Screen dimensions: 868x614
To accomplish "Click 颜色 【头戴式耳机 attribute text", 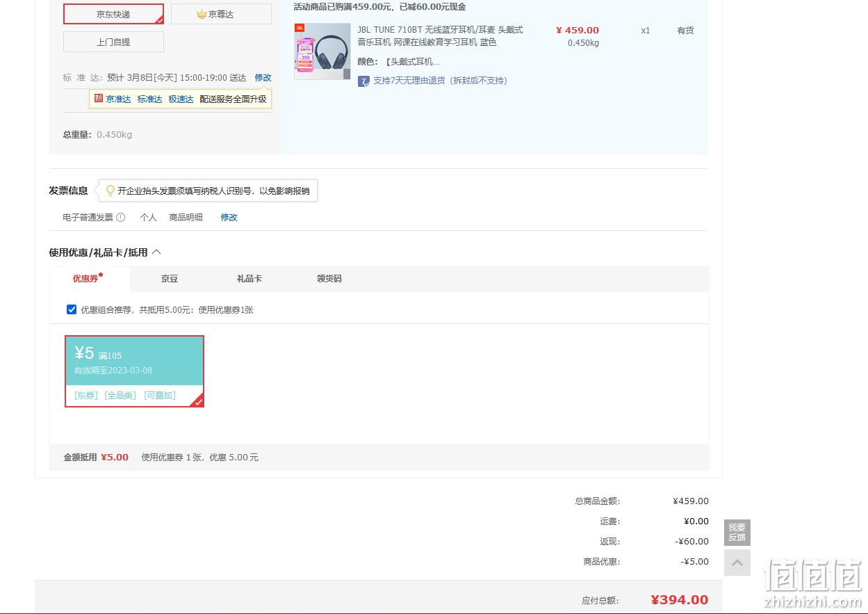I will [x=399, y=62].
